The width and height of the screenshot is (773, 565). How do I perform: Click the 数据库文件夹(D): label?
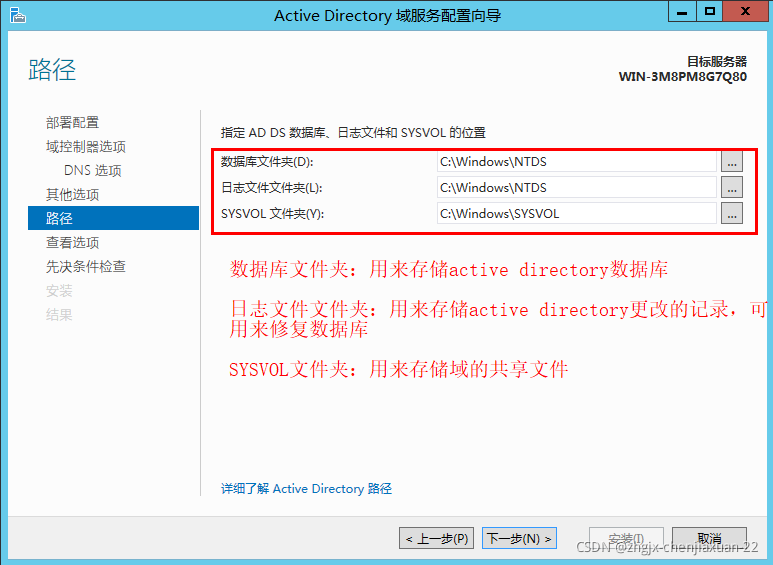coord(267,162)
